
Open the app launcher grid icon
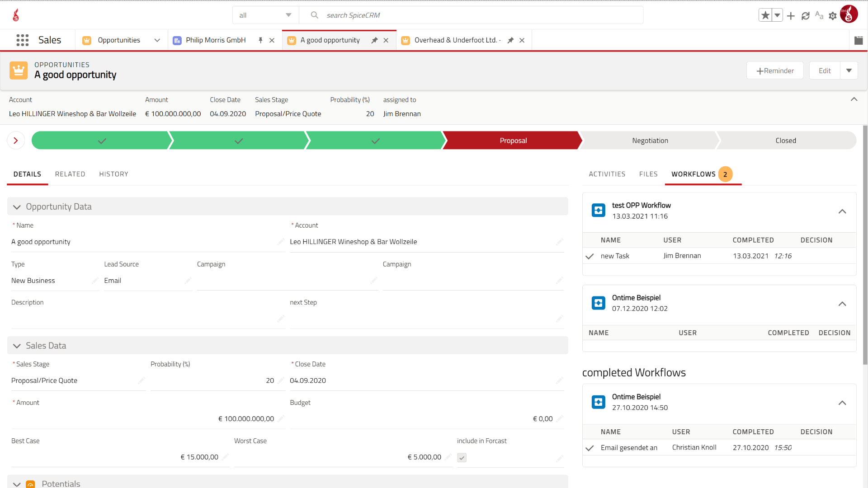tap(22, 40)
